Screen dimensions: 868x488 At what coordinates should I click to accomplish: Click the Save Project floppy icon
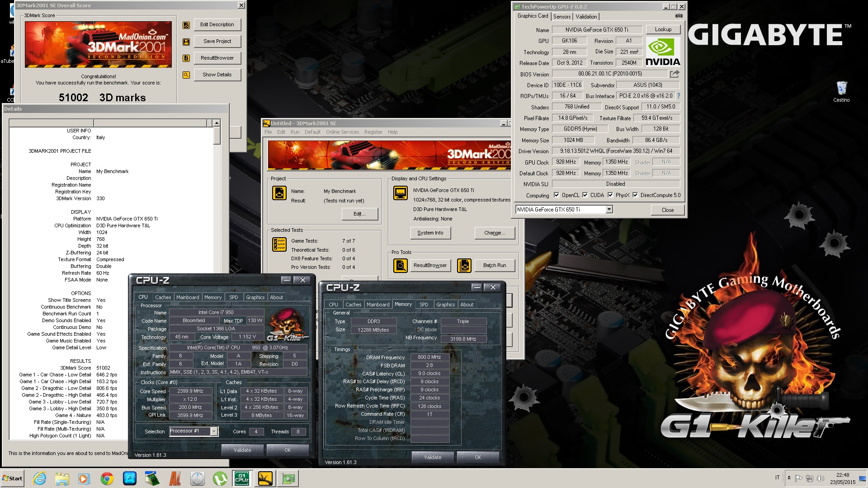186,42
